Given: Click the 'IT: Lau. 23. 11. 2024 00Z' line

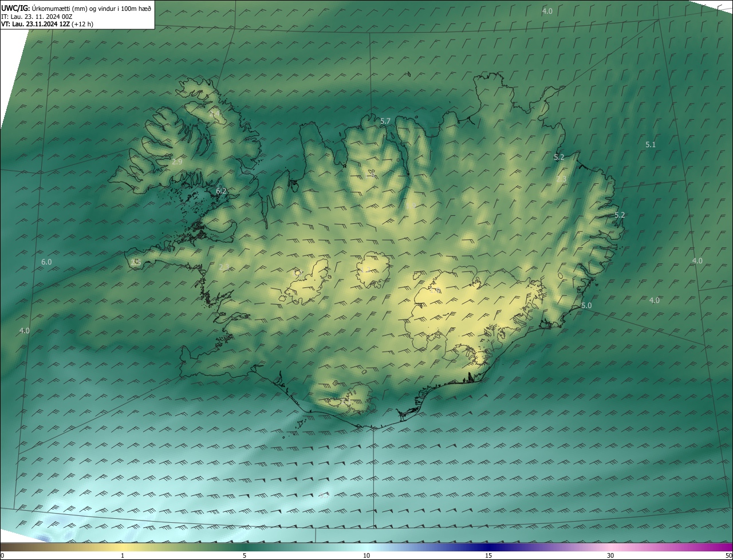Looking at the screenshot, I should click(37, 17).
